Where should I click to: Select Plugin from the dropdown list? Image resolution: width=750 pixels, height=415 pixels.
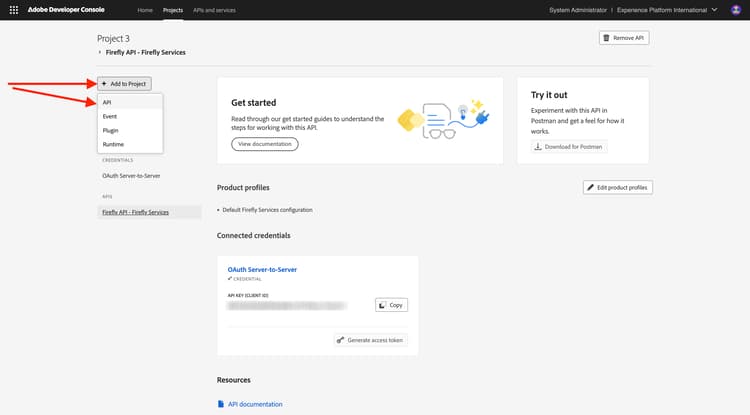110,130
